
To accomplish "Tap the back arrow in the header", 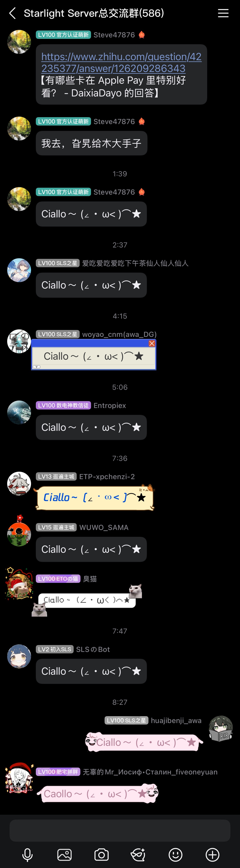I will point(13,14).
